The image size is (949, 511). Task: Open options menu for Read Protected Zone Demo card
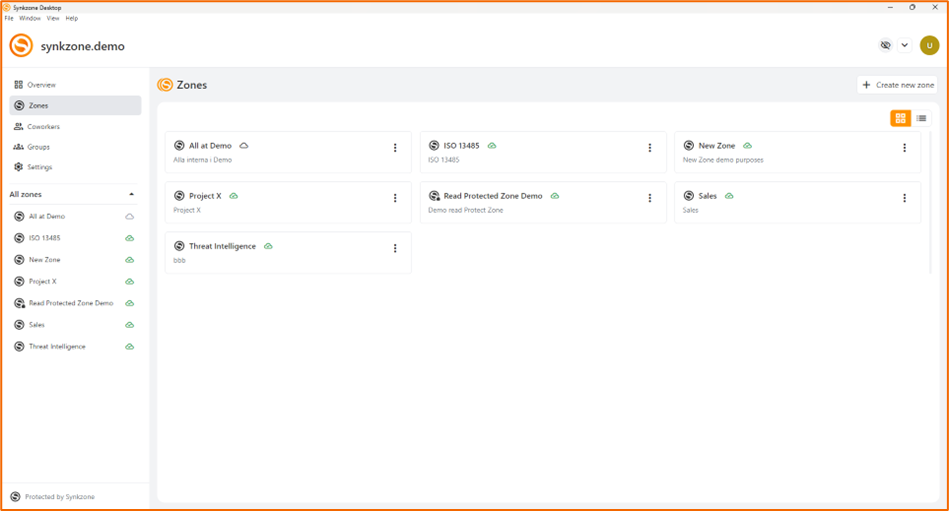point(650,198)
